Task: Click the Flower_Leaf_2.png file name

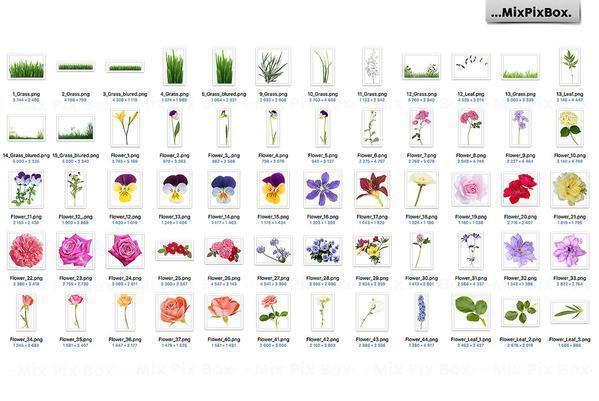Action: [x=520, y=339]
